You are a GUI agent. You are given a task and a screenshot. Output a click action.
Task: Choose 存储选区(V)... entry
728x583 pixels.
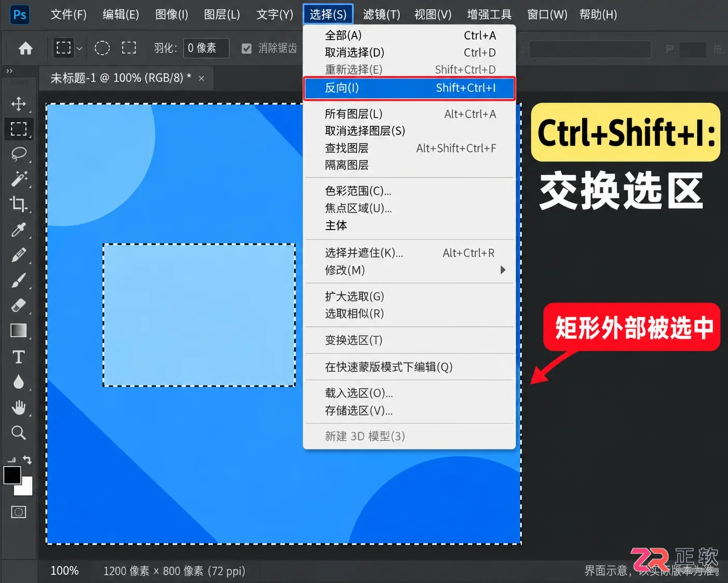coord(409,410)
